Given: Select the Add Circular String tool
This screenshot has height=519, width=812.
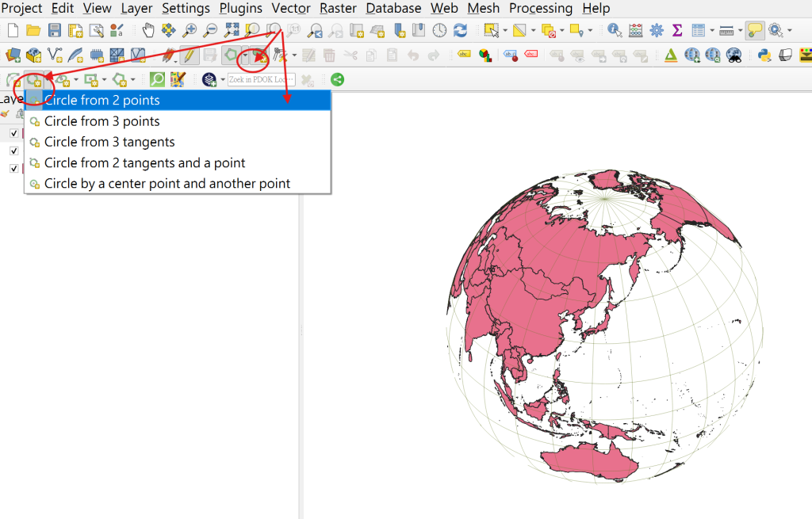Looking at the screenshot, I should coord(13,80).
